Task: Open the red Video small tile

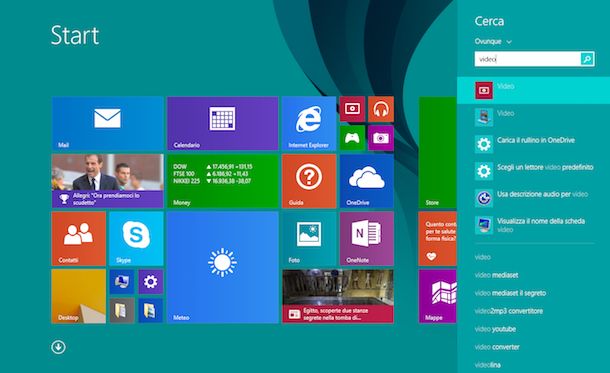Action: (x=352, y=109)
